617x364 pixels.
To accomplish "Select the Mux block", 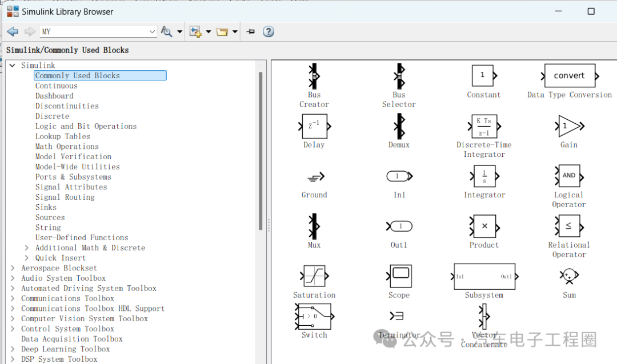I will coord(314,227).
